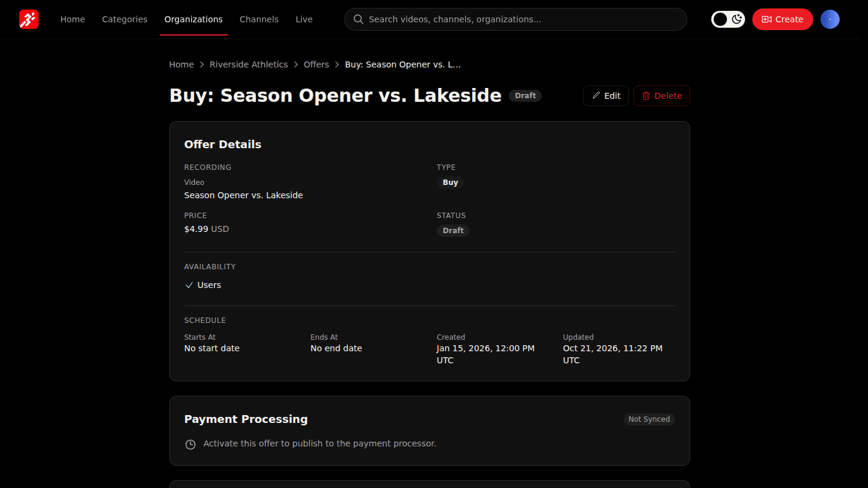Click the Offer Details heading
This screenshot has width=868, height=488.
[x=223, y=145]
